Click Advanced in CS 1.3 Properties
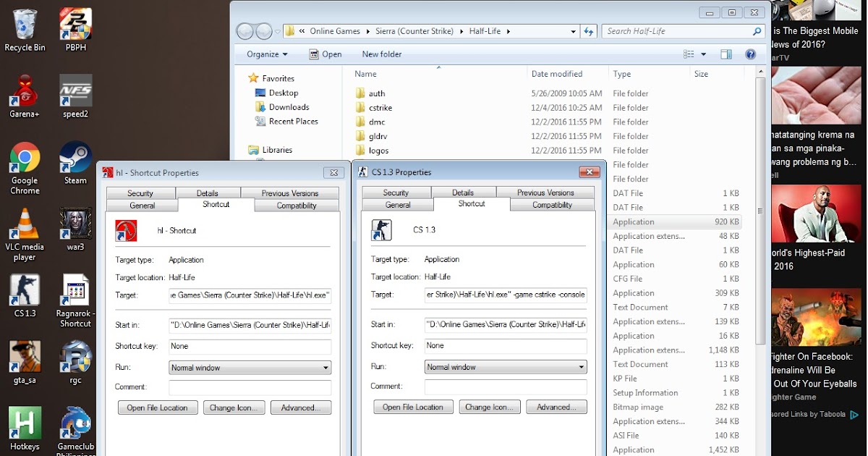The width and height of the screenshot is (868, 456). 556,407
